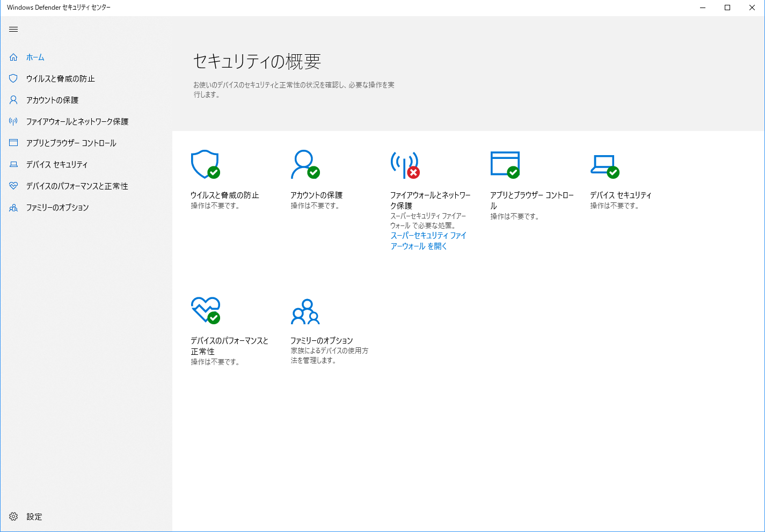This screenshot has width=765, height=532.
Task: Close the Windows Defender window
Action: point(752,8)
